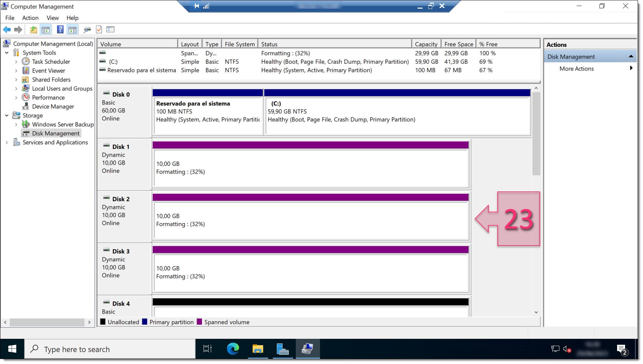Screen dimensions: 643x364
Task: Select the Disk 3 label box
Action: 124,269
